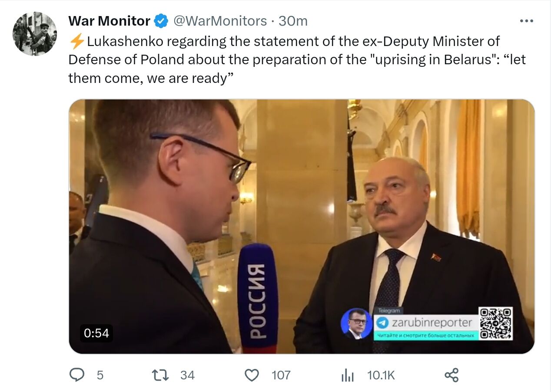Image resolution: width=551 pixels, height=392 pixels.
Task: Play the embedded video
Action: pyautogui.click(x=302, y=227)
